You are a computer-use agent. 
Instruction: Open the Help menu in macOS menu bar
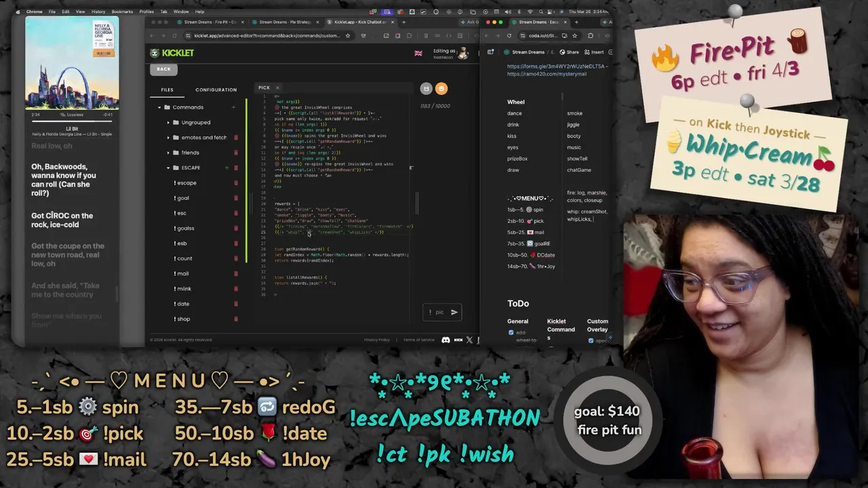[199, 12]
